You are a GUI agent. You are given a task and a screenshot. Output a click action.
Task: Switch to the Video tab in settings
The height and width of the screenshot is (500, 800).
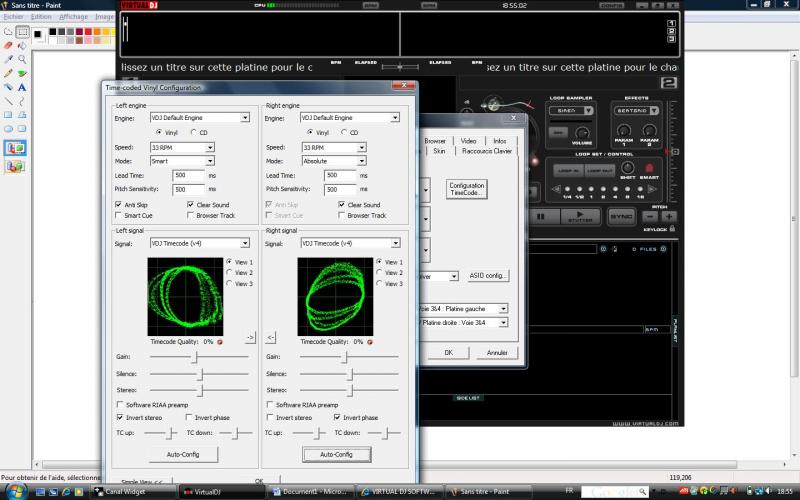pos(468,141)
